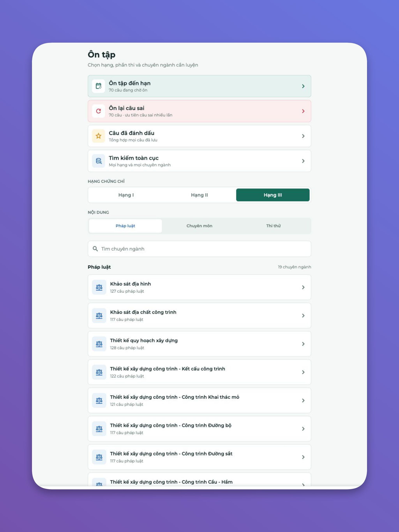Select Hạng I certificate level
This screenshot has width=399, height=532.
pyautogui.click(x=126, y=195)
